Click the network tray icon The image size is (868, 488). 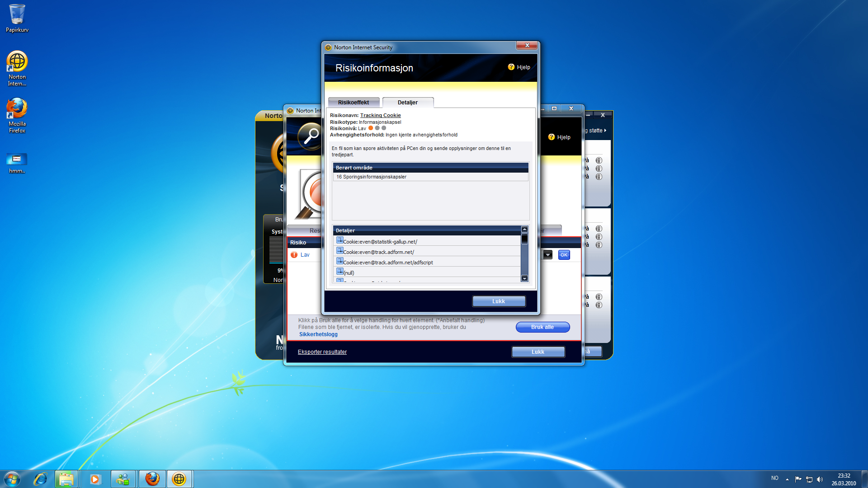coord(809,479)
